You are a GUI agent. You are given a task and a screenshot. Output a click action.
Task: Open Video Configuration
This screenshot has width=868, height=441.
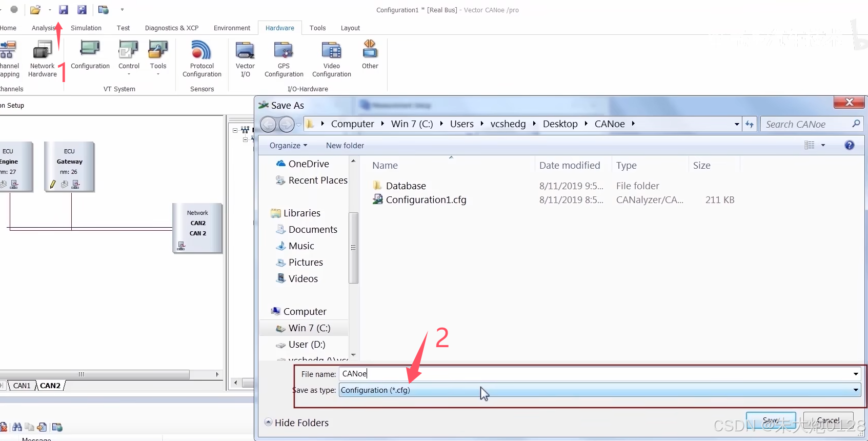332,59
